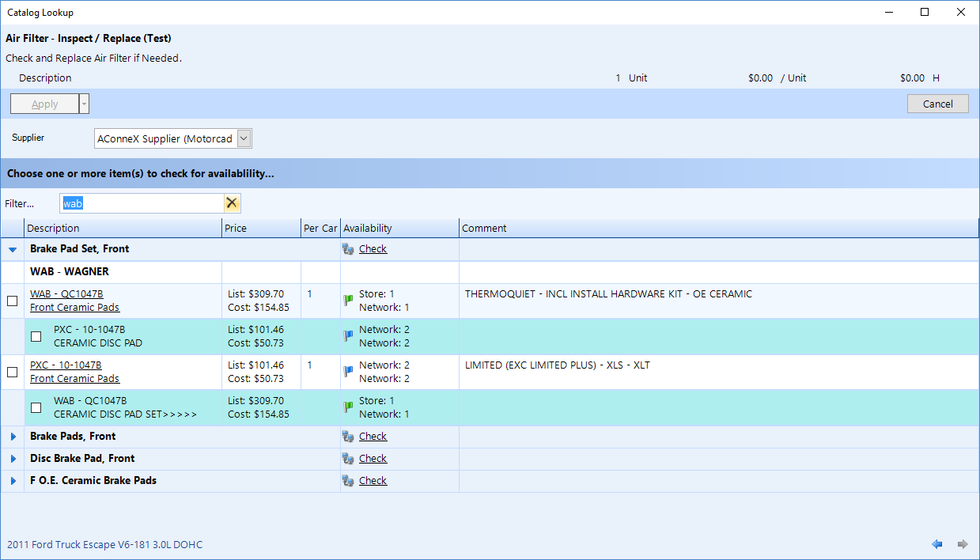This screenshot has width=980, height=560.
Task: Sort by the Description column header
Action: (123, 229)
